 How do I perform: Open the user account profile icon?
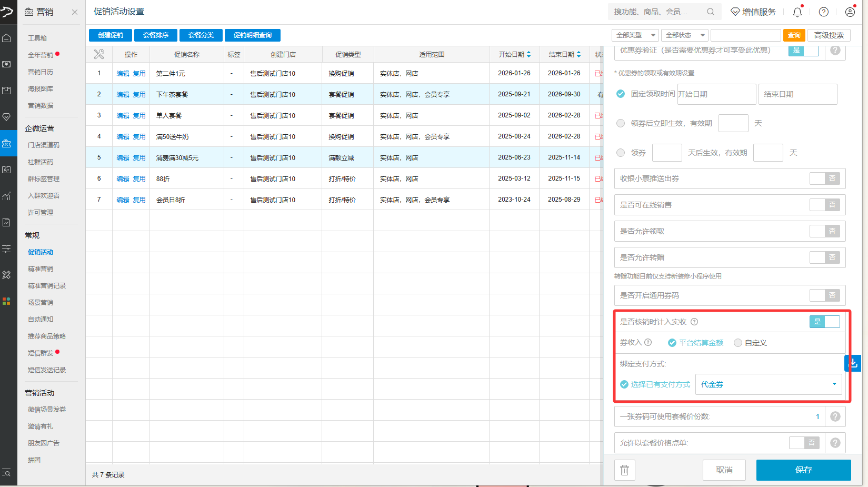[x=850, y=12]
